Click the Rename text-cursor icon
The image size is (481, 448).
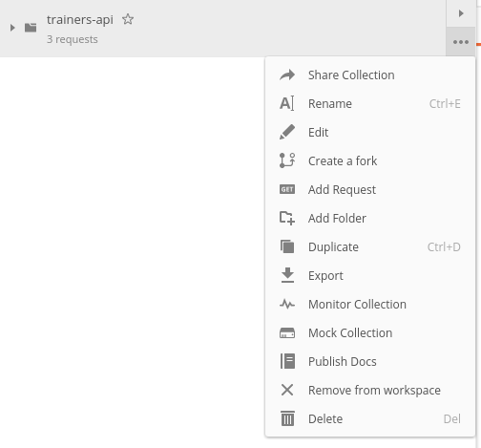[287, 103]
